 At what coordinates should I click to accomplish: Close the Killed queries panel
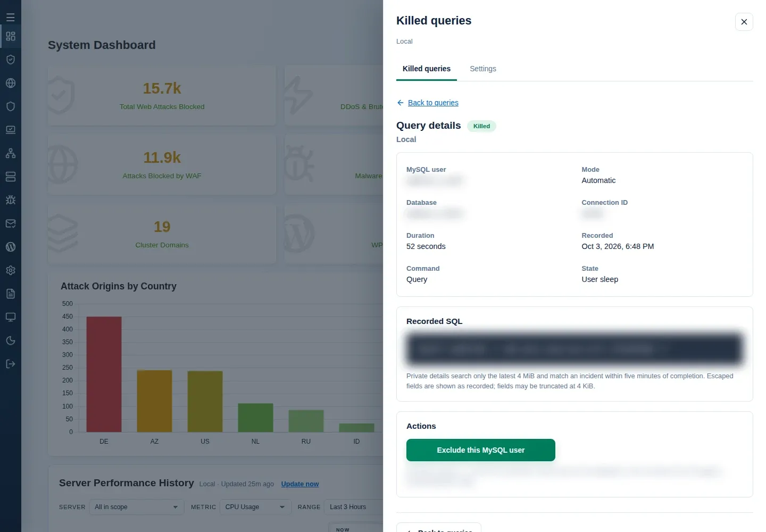[x=744, y=22]
